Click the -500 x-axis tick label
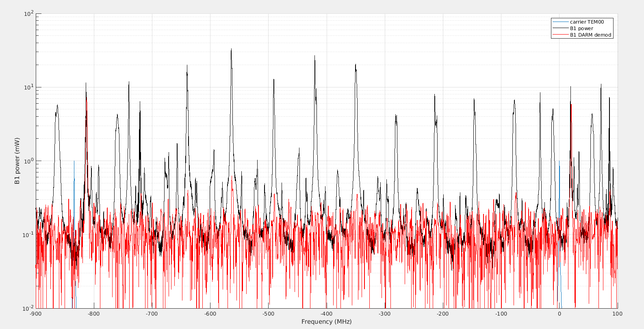The image size is (644, 329). [x=268, y=314]
